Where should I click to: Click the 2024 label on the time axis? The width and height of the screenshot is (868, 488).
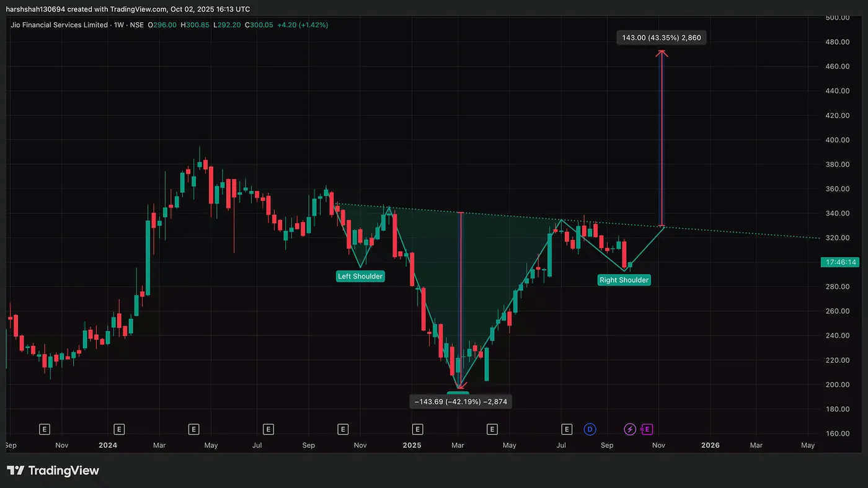point(108,445)
